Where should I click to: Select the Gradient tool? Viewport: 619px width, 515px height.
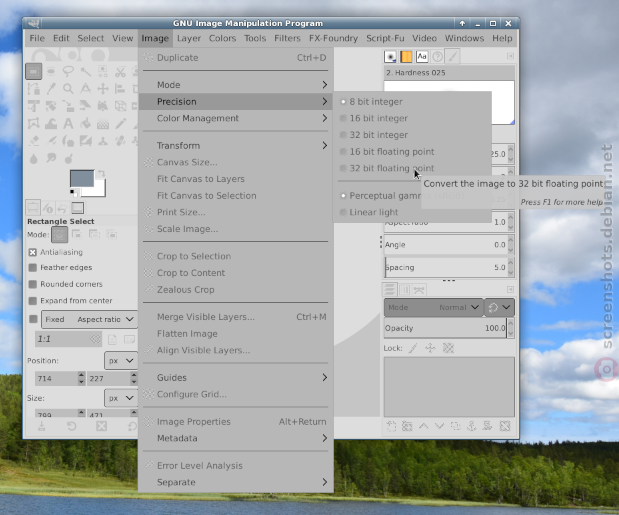point(103,124)
